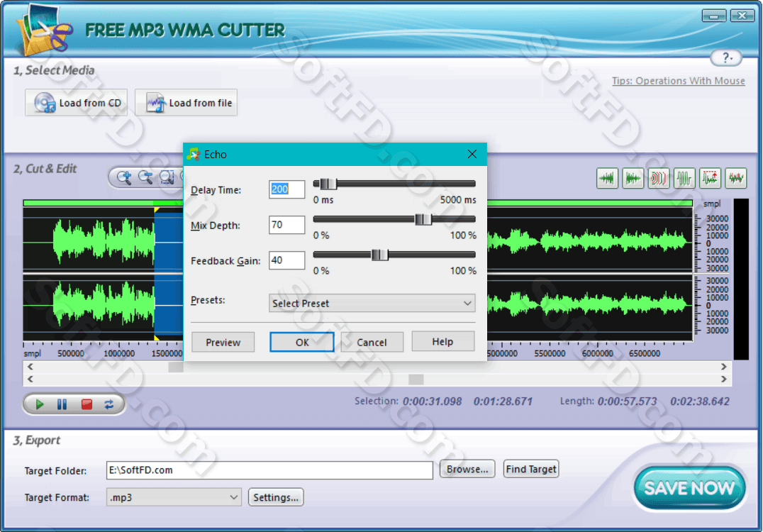This screenshot has height=532, width=763.
Task: Stop playback with the red stop button
Action: pos(87,404)
